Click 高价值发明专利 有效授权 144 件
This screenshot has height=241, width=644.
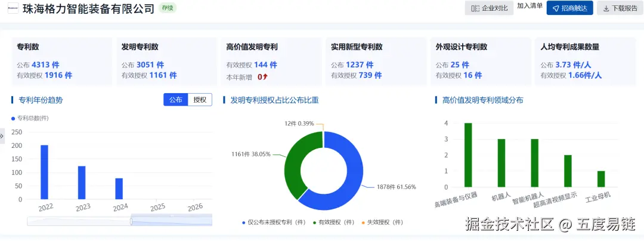click(266, 65)
